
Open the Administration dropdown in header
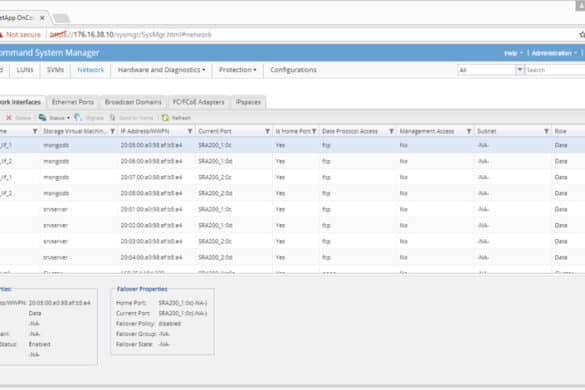[554, 53]
